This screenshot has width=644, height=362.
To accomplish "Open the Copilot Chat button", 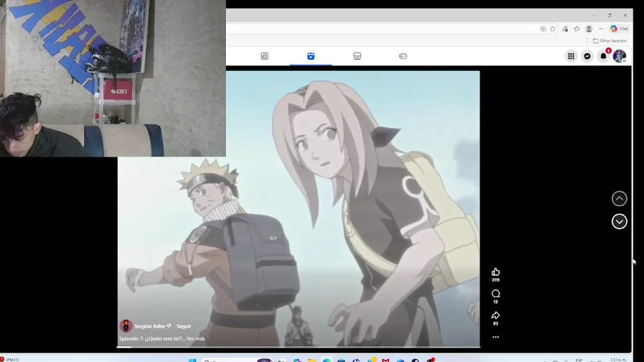I will 619,29.
